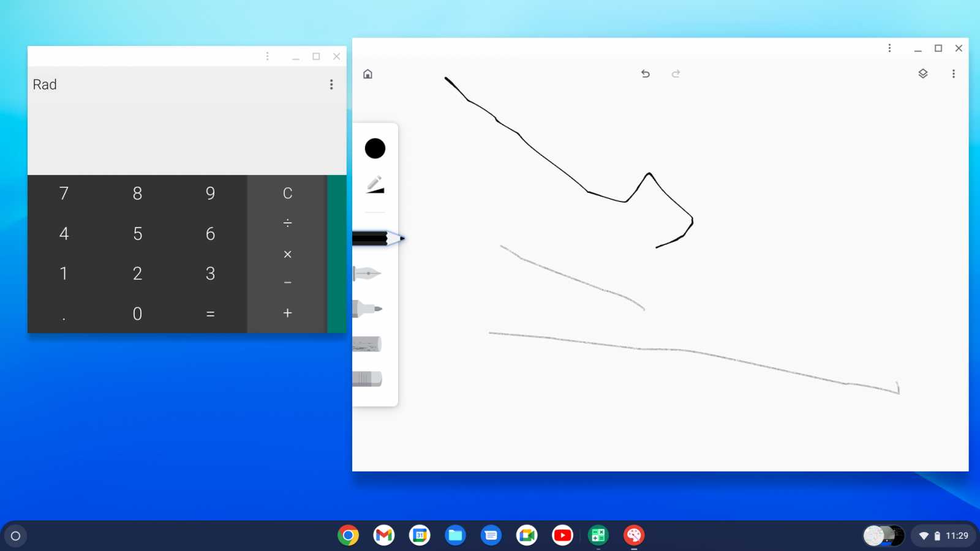Image resolution: width=980 pixels, height=551 pixels.
Task: Toggle Rad angle mode in calculator
Action: click(45, 84)
